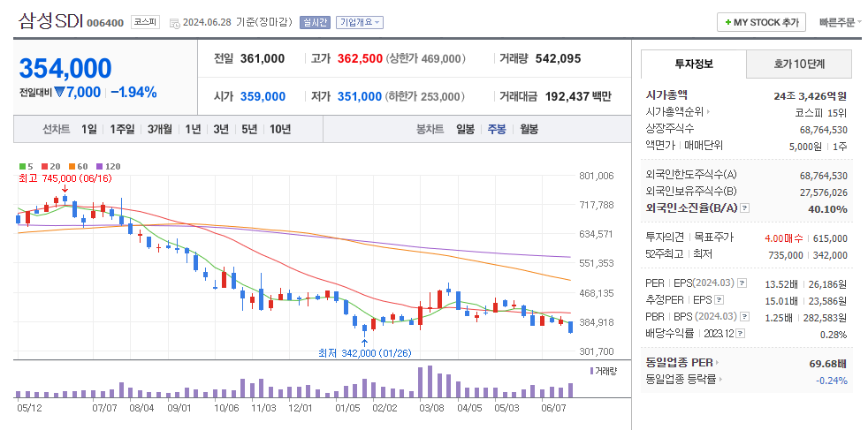Viewport: 868px width, 430px height.
Task: Select the 주봉 candle chart
Action: click(x=497, y=129)
